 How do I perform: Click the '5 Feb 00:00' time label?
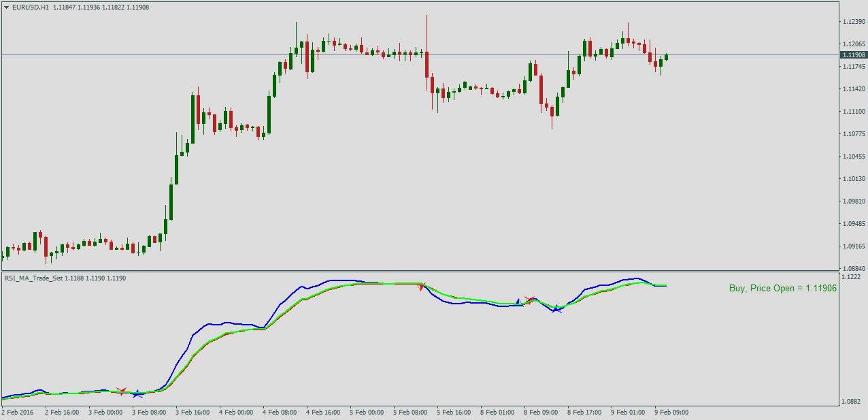367,412
